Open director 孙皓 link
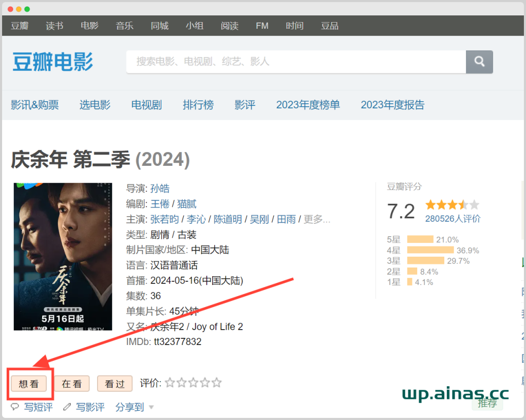Viewport: 526px width, 420px height. pos(160,188)
